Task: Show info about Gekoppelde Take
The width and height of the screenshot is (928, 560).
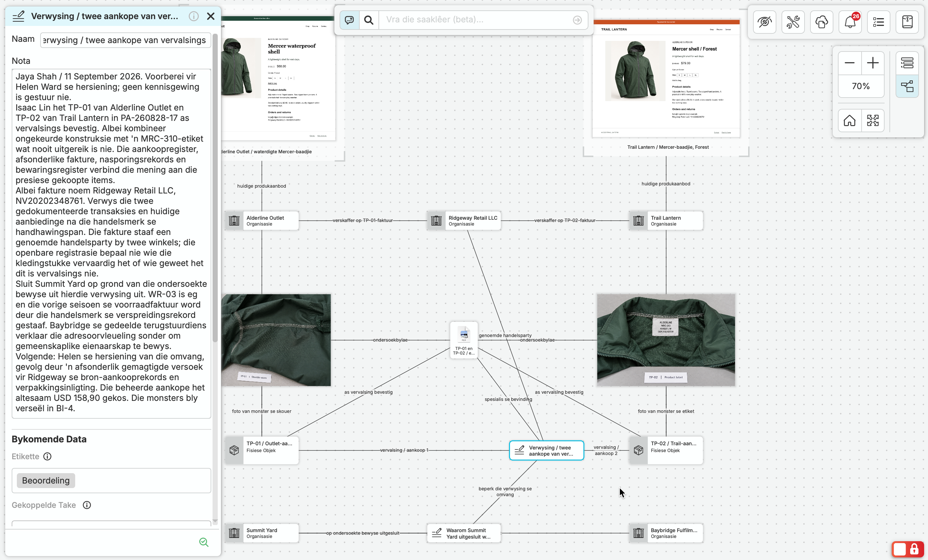Action: coord(87,505)
